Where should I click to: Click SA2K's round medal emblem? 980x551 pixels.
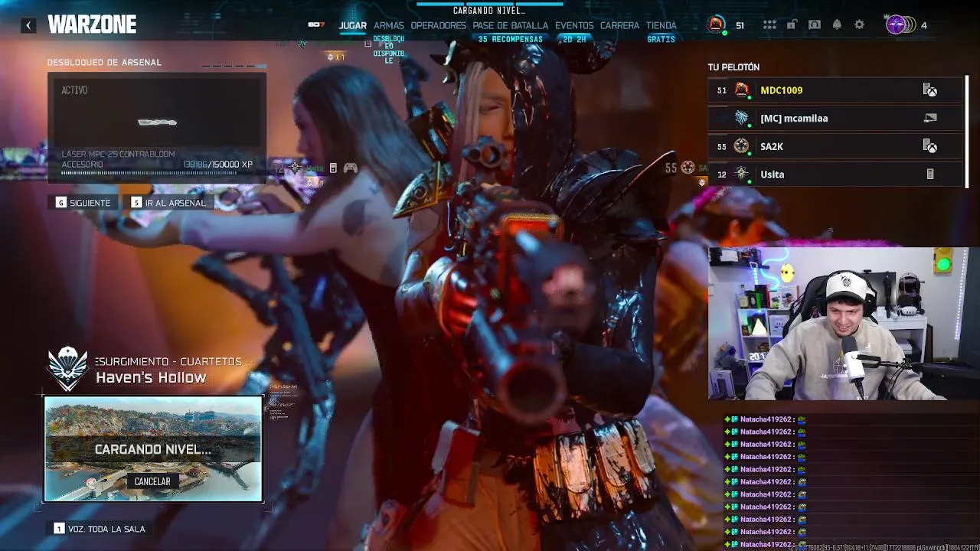[741, 146]
